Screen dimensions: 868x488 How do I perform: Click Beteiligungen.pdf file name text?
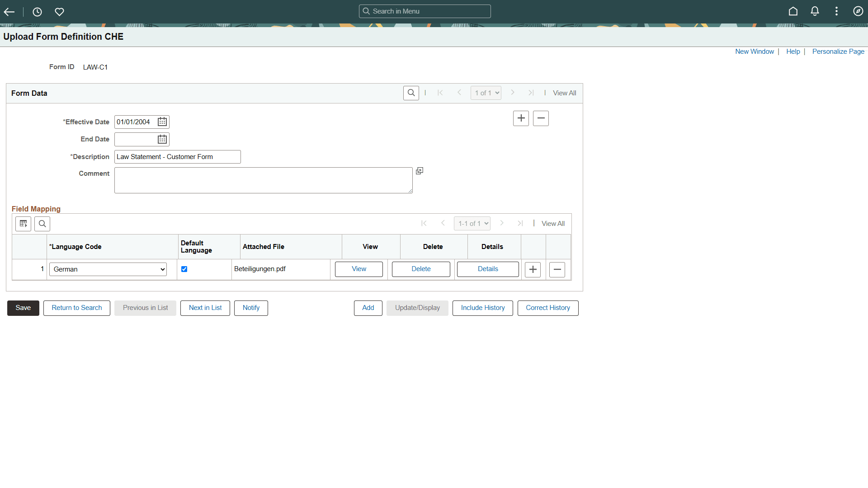pos(260,269)
